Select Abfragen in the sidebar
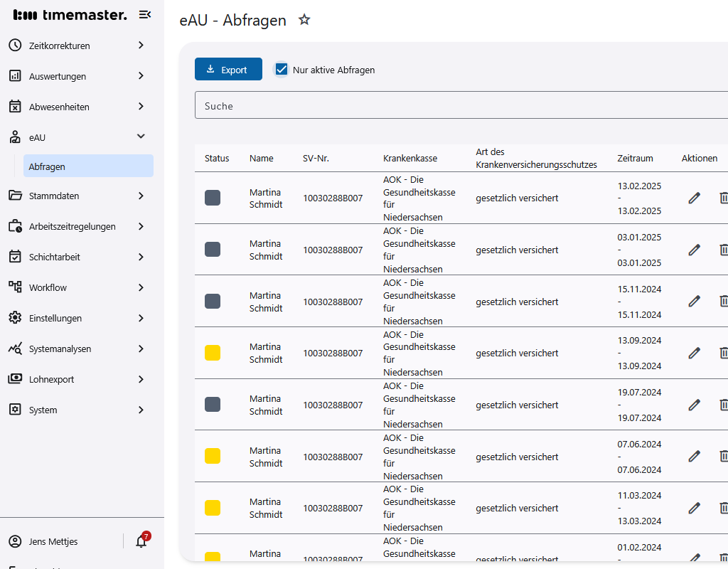This screenshot has height=569, width=728. pyautogui.click(x=47, y=166)
